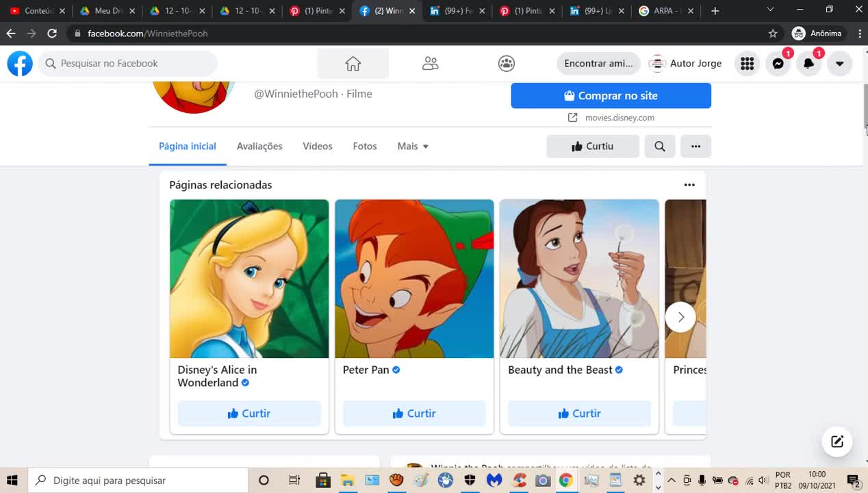Switch to the Fotos tab
This screenshot has height=493, width=868.
[365, 146]
